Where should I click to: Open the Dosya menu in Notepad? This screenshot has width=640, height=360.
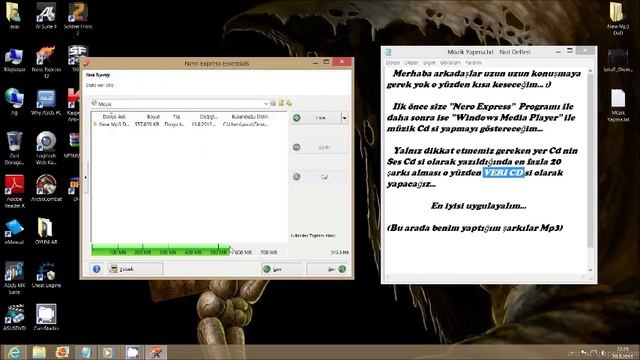393,63
